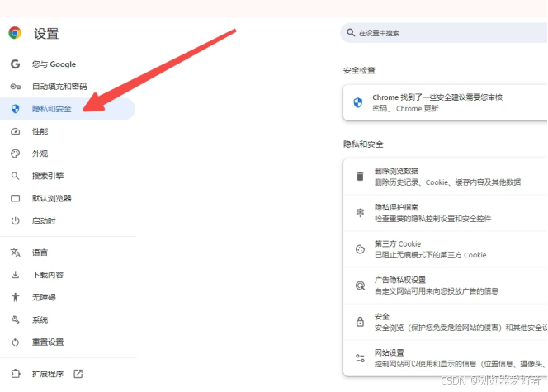The height and width of the screenshot is (392, 548).
Task: Click the Chrome logo beside 设置
Action: point(15,33)
